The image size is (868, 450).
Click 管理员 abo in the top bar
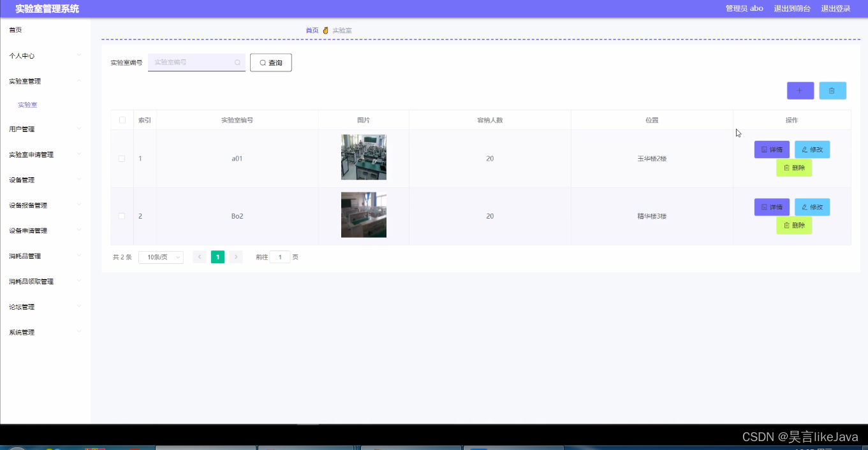[x=744, y=9]
